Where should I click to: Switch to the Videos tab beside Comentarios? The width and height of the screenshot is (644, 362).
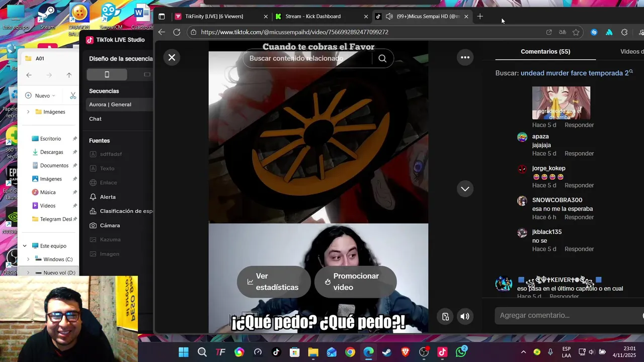point(632,51)
